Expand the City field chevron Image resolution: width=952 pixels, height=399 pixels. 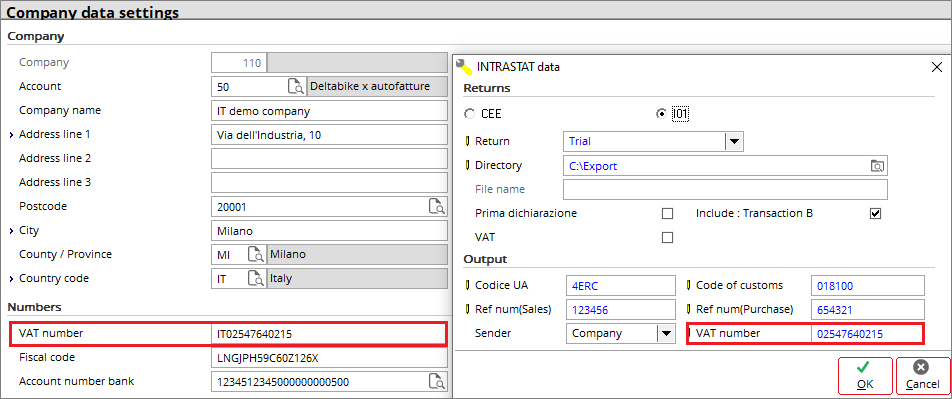click(12, 231)
